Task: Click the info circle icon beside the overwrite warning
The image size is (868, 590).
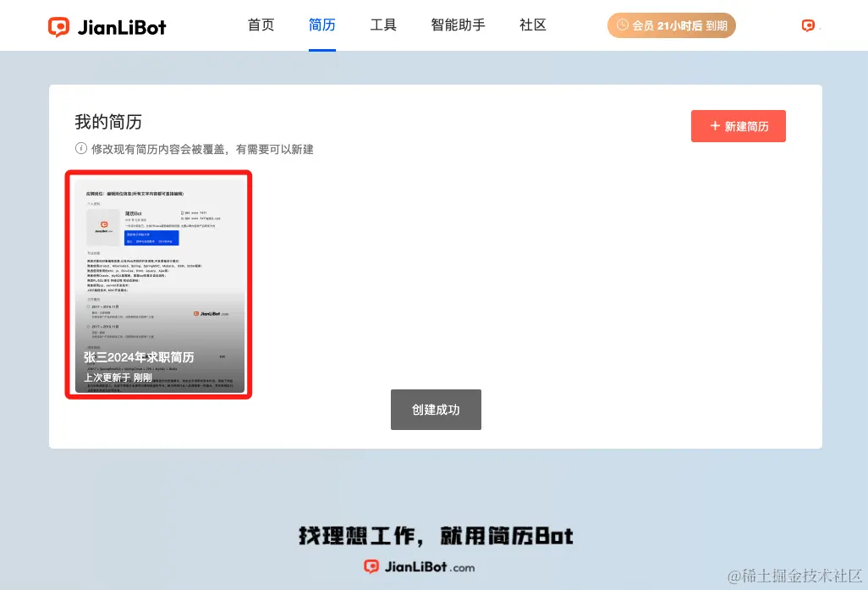Action: click(80, 147)
